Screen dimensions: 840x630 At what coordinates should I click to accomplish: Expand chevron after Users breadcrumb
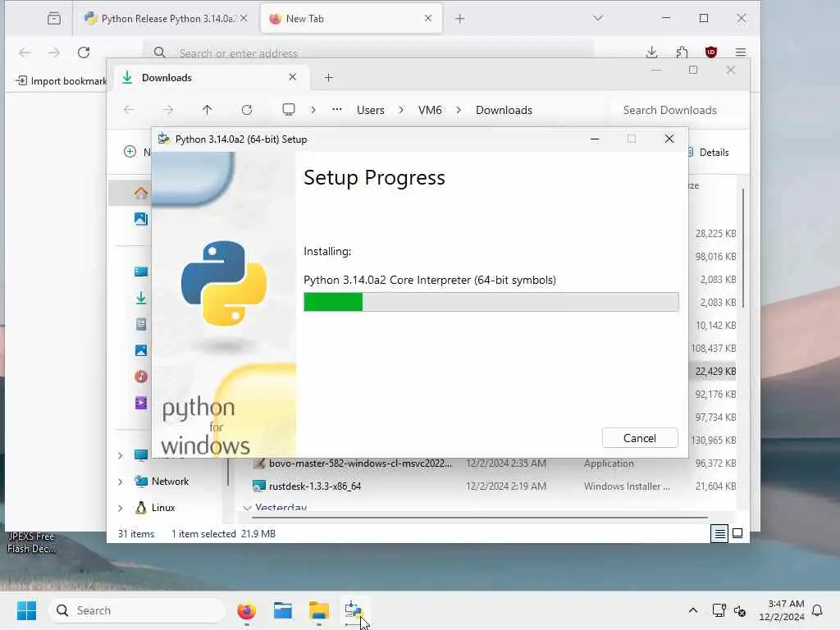[x=400, y=110]
